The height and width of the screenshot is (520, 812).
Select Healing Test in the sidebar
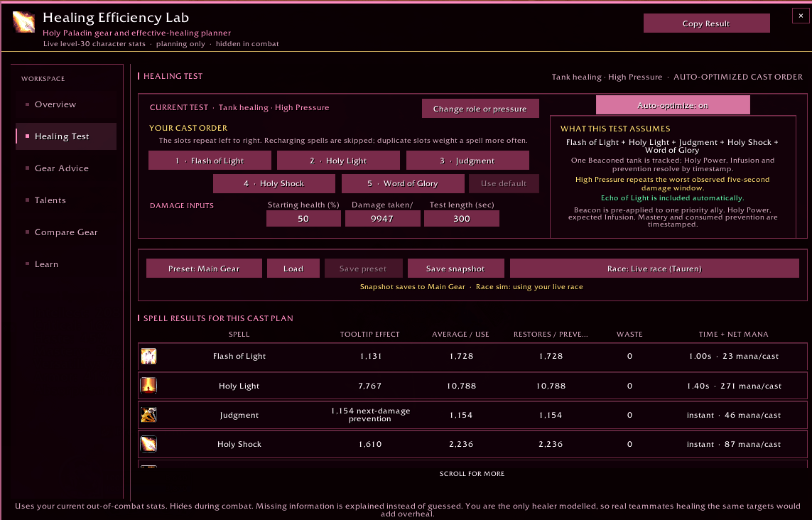pos(66,136)
